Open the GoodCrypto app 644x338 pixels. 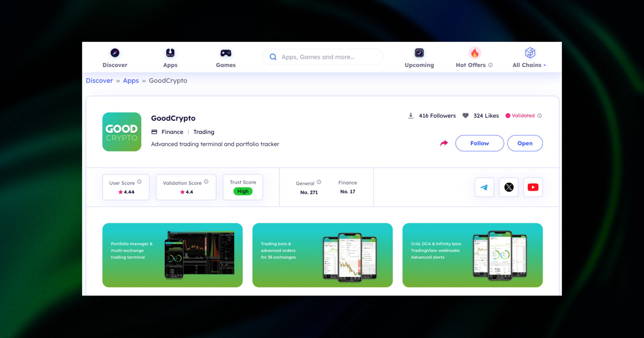click(525, 143)
